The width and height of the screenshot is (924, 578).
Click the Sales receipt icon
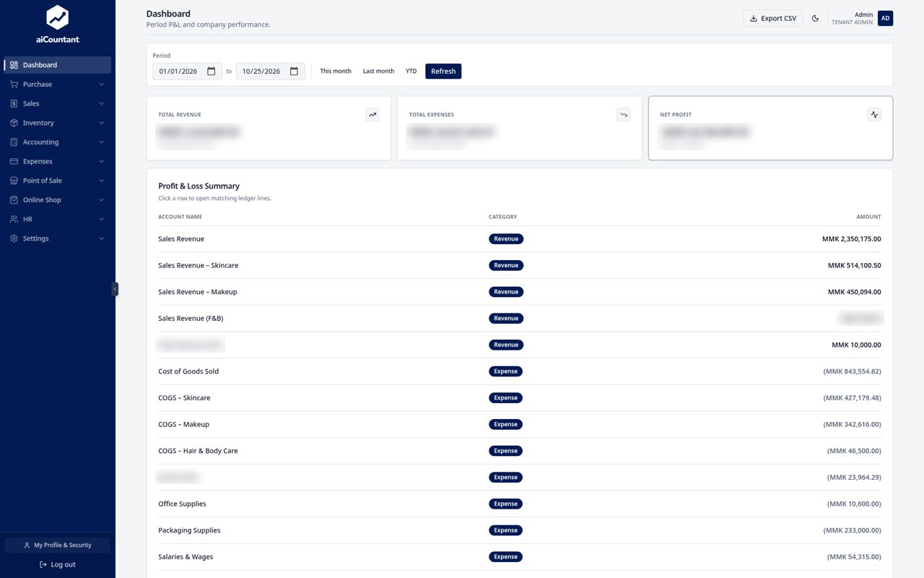coord(14,103)
